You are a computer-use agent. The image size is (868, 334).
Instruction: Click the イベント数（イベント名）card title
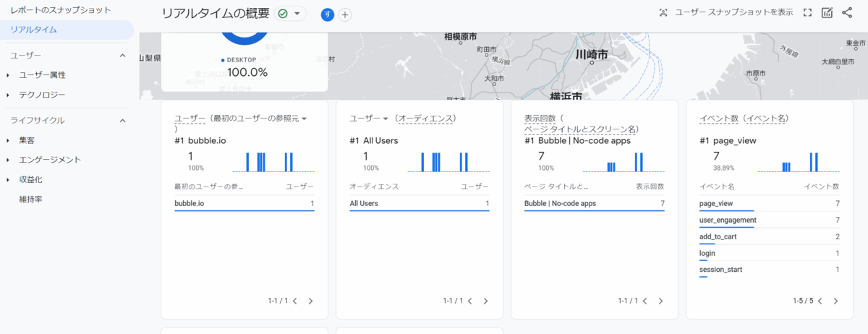click(744, 118)
